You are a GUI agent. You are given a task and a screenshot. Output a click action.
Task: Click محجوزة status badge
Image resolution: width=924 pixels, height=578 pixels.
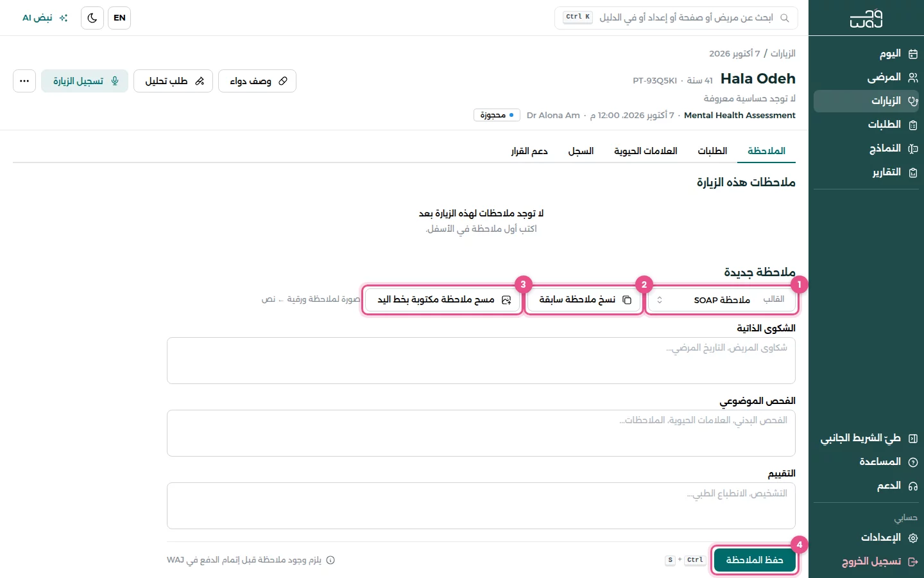[497, 116]
